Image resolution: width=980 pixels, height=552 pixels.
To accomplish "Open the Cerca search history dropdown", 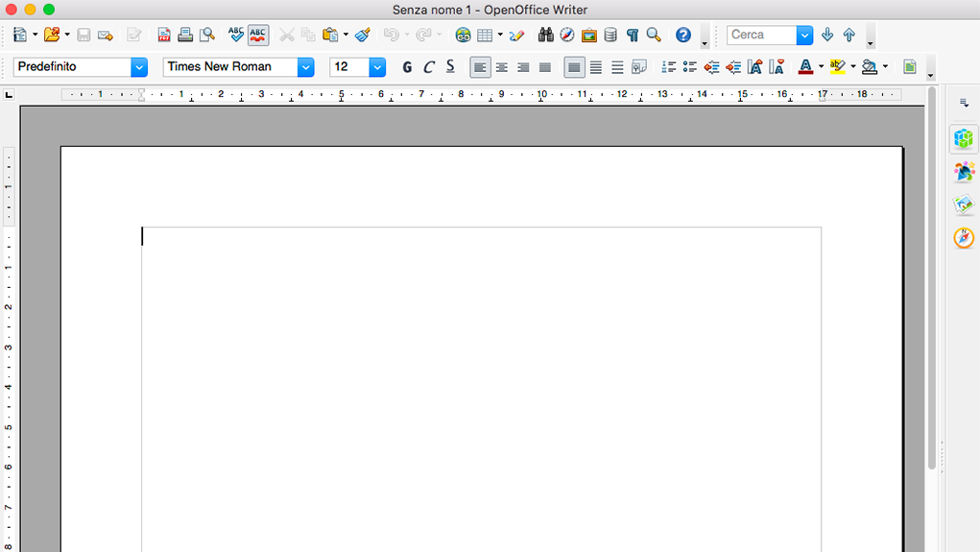I will point(805,35).
